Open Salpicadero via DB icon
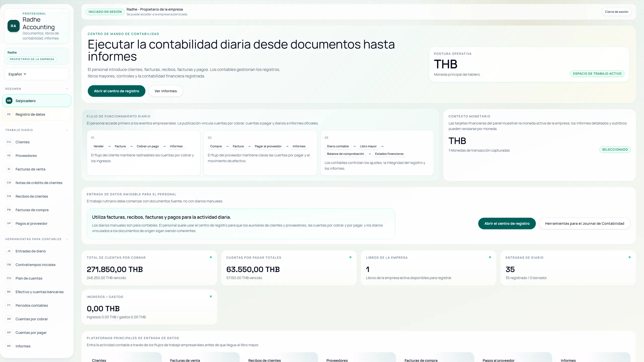Image resolution: width=644 pixels, height=362 pixels. point(9,101)
